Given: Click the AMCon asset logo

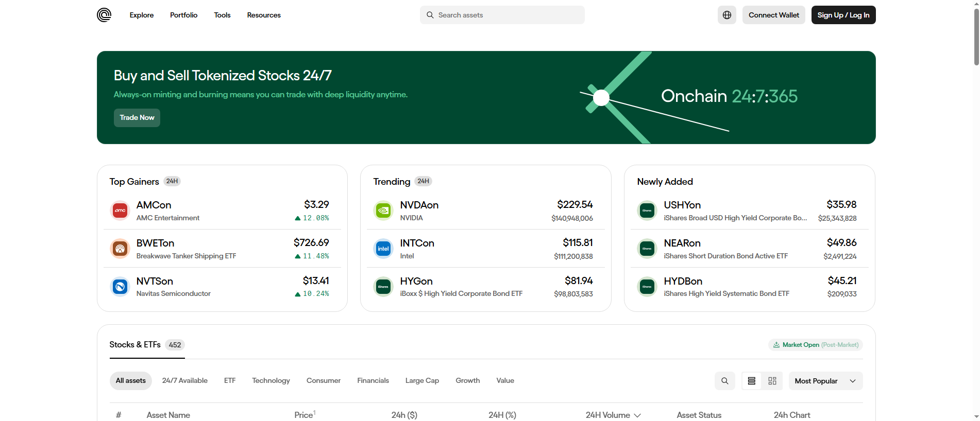Looking at the screenshot, I should pyautogui.click(x=120, y=210).
